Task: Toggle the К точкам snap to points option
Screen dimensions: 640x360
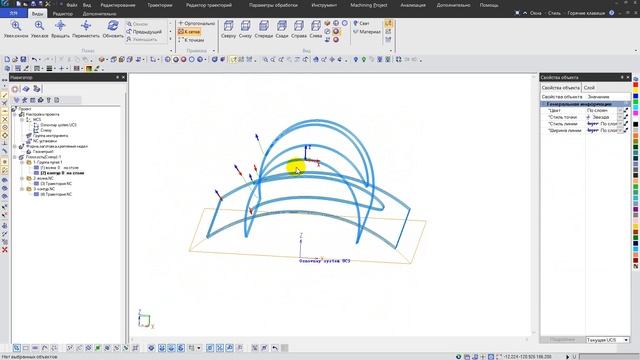Action: pyautogui.click(x=191, y=40)
